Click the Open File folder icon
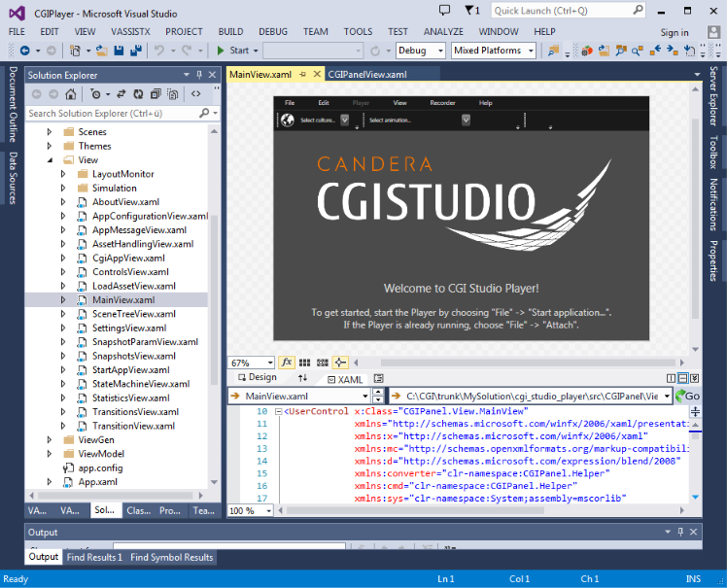Screen dimensions: 727x588 pos(101,51)
